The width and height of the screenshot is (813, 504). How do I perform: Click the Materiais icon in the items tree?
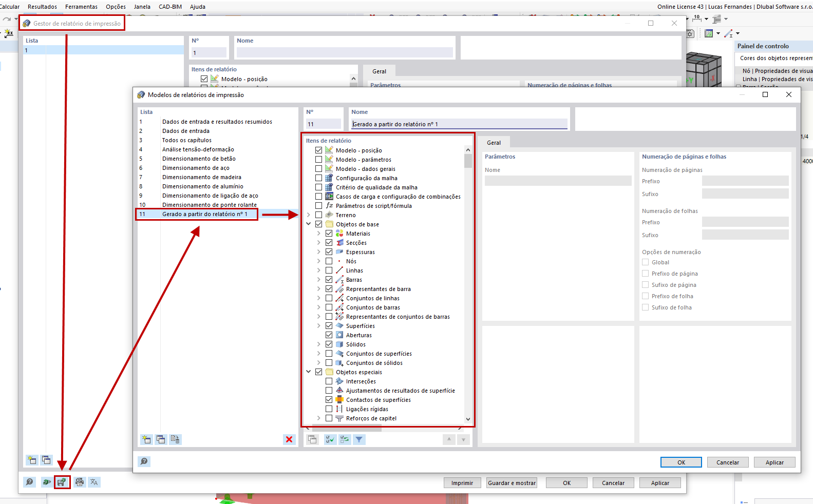point(339,234)
